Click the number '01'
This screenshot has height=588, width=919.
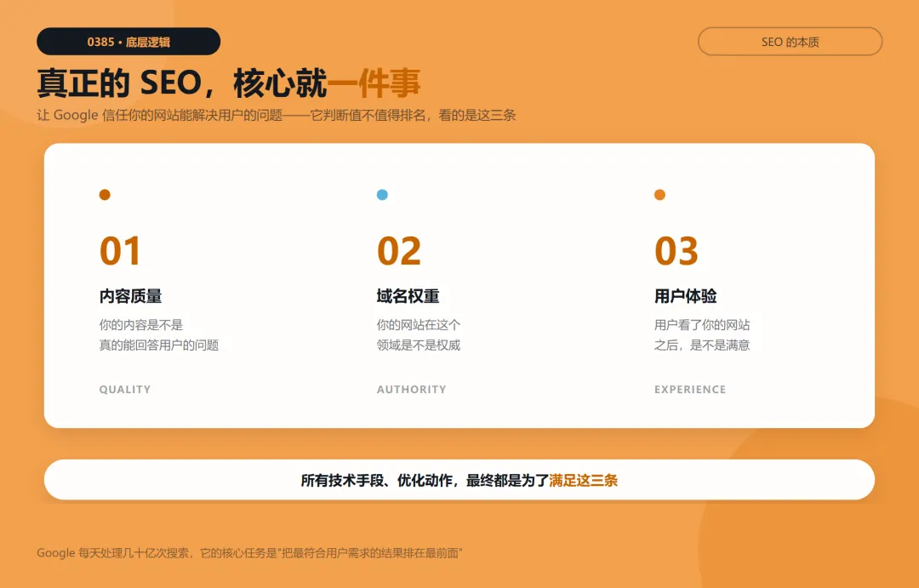tap(120, 251)
